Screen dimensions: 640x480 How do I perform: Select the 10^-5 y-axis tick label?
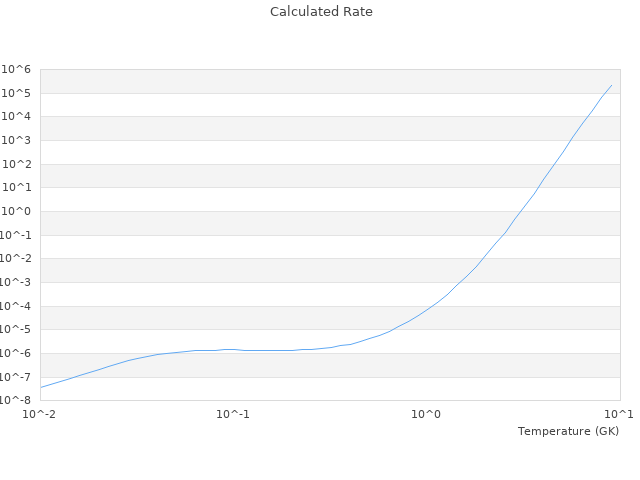(15, 330)
